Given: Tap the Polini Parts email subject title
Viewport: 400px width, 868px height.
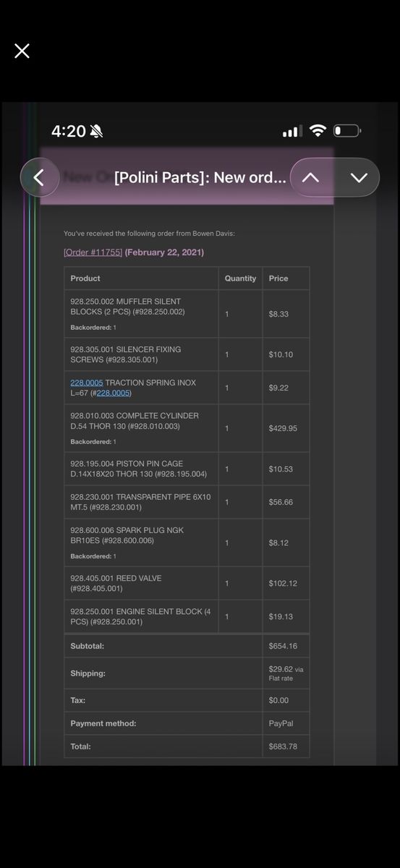Looking at the screenshot, I should pos(200,177).
